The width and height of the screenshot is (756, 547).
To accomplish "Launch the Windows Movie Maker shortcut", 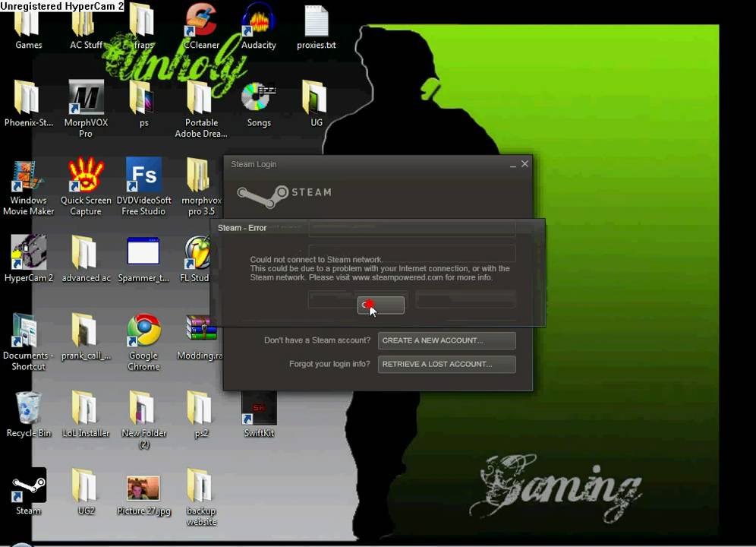I will [x=28, y=188].
